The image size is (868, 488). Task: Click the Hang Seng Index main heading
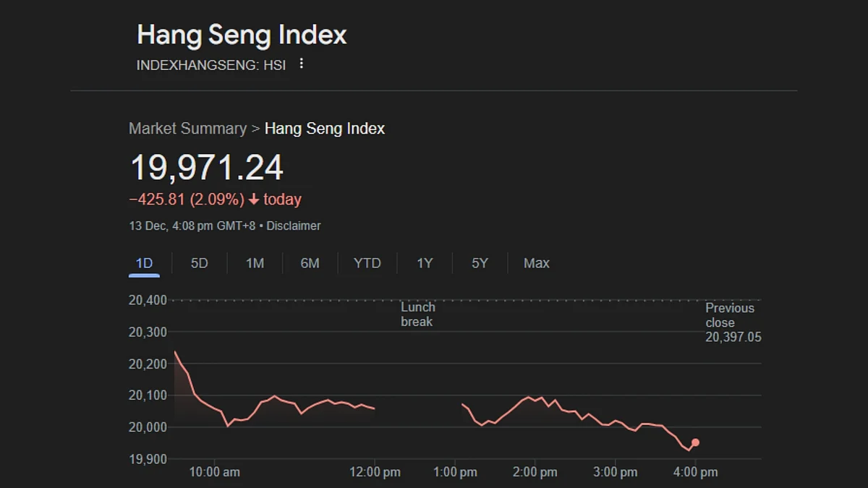(x=242, y=35)
